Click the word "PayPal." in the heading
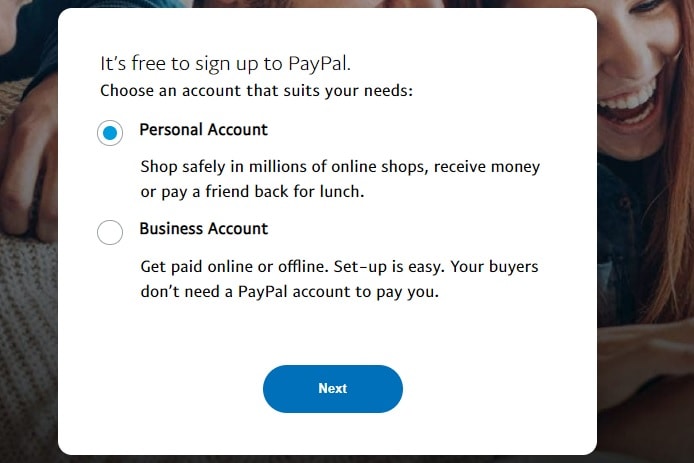The height and width of the screenshot is (463, 694). click(319, 64)
